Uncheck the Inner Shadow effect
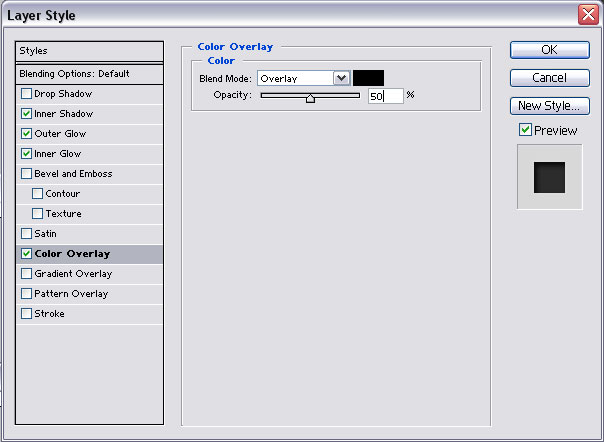Screen dimensions: 604x442 26,114
